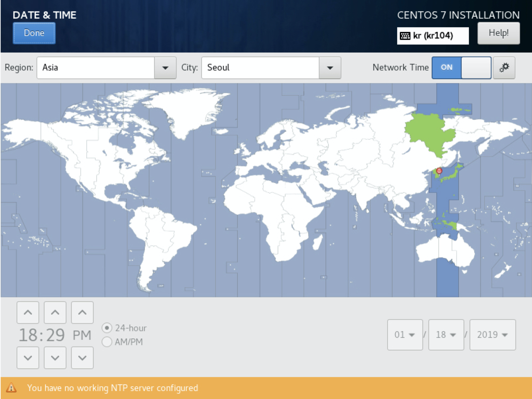Open NTP server settings gear icon
The width and height of the screenshot is (532, 399).
click(504, 67)
